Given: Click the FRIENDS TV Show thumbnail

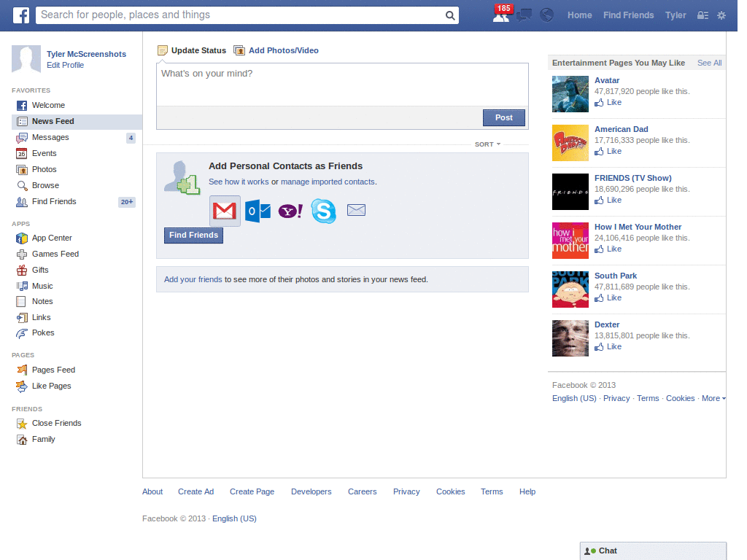Looking at the screenshot, I should click(570, 192).
